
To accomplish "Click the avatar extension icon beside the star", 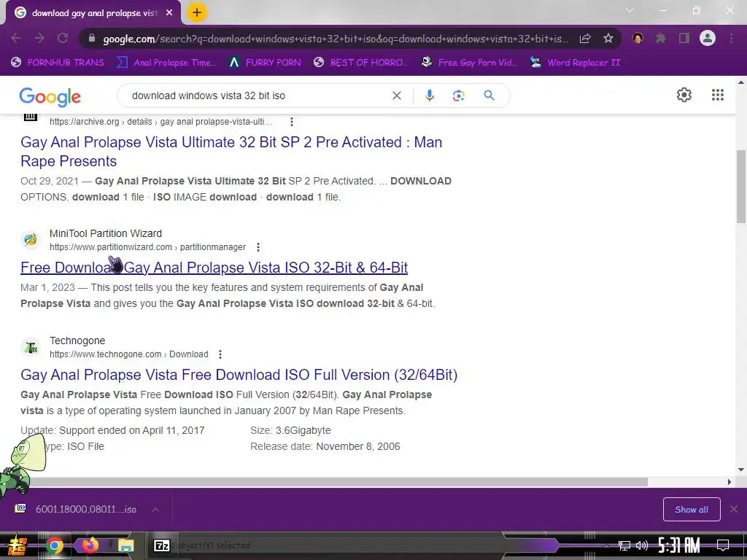I will (638, 38).
